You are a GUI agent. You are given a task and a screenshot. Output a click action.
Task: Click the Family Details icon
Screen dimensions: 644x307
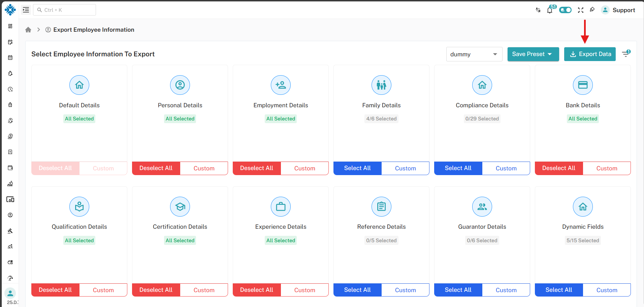[x=381, y=85]
